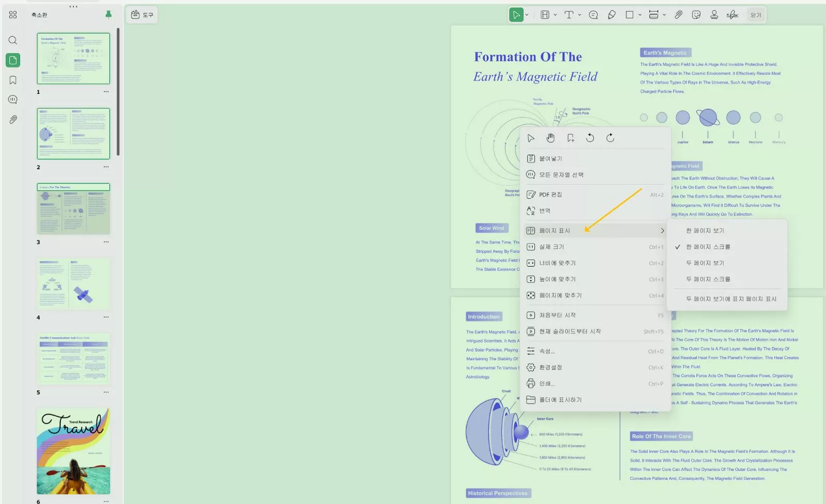
Task: Open dropdown arrow next to shape tool
Action: point(640,15)
